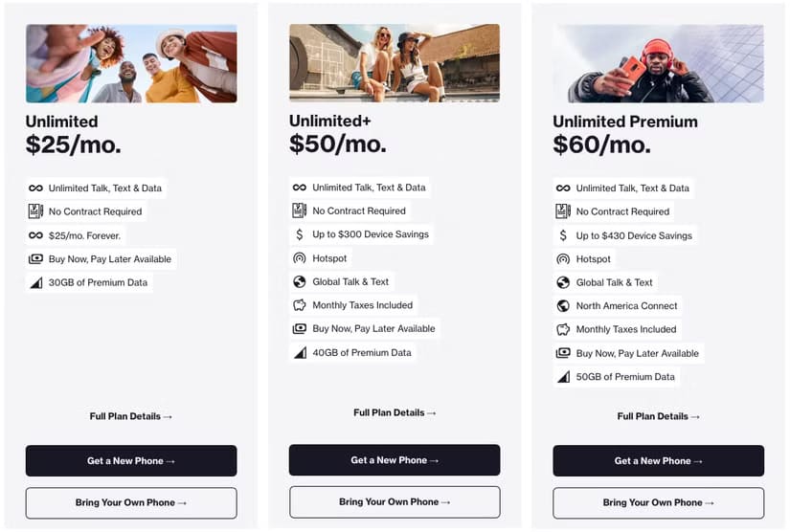Click the Global Talk & Text icon in Unlimited Premium
790x532 pixels.
coord(563,283)
